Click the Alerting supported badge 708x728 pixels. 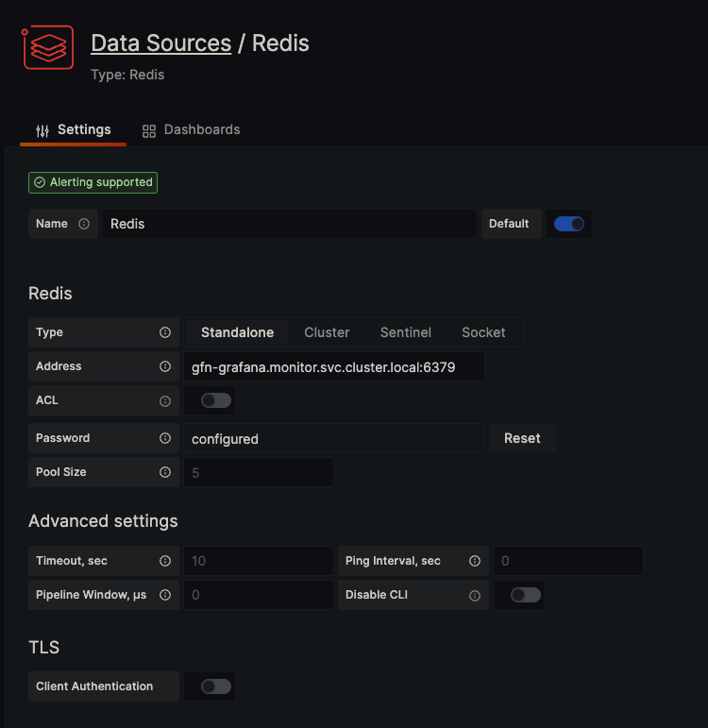[93, 182]
